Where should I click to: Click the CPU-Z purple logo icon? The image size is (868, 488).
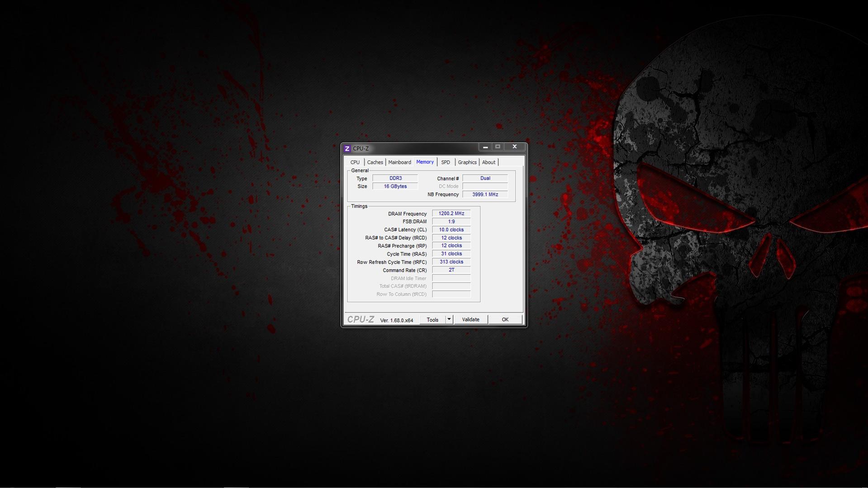pyautogui.click(x=347, y=148)
